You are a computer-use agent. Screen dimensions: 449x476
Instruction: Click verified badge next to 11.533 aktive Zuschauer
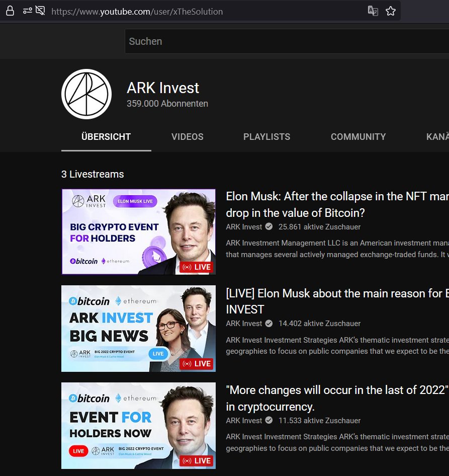tap(269, 420)
